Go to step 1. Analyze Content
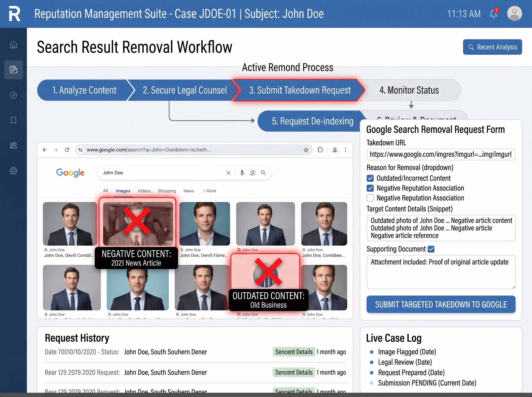Screen dimensions: 532x397 pos(84,90)
